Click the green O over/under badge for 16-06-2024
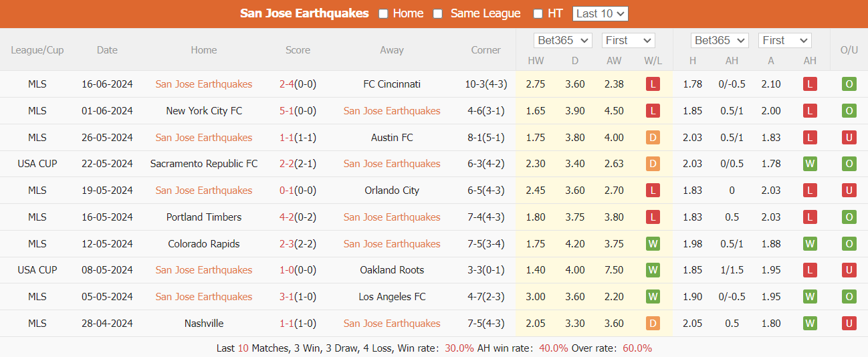The height and width of the screenshot is (357, 868). (x=849, y=84)
